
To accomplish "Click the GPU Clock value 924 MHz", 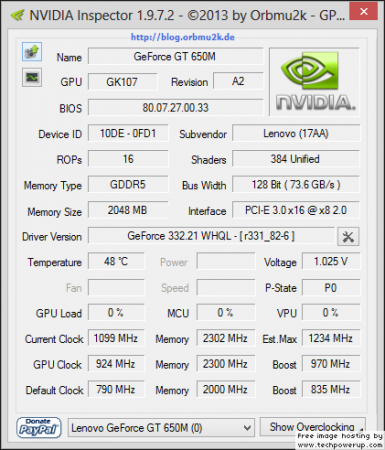I will pyautogui.click(x=116, y=364).
